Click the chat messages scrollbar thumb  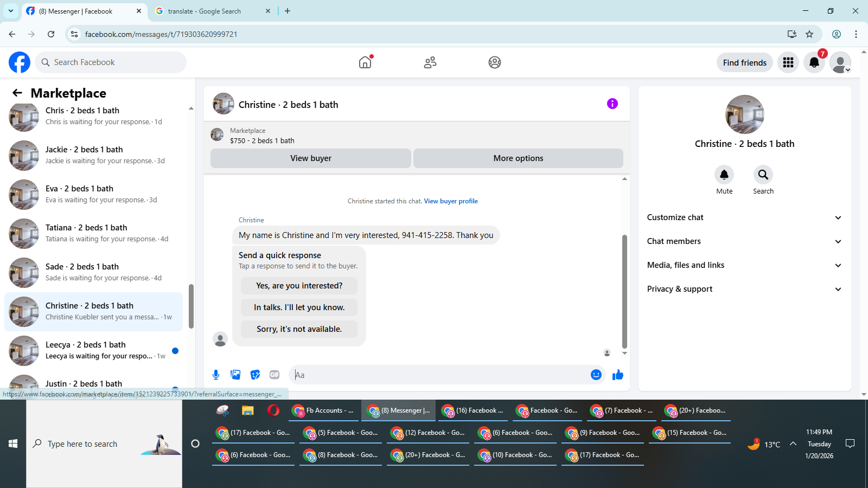tap(624, 292)
